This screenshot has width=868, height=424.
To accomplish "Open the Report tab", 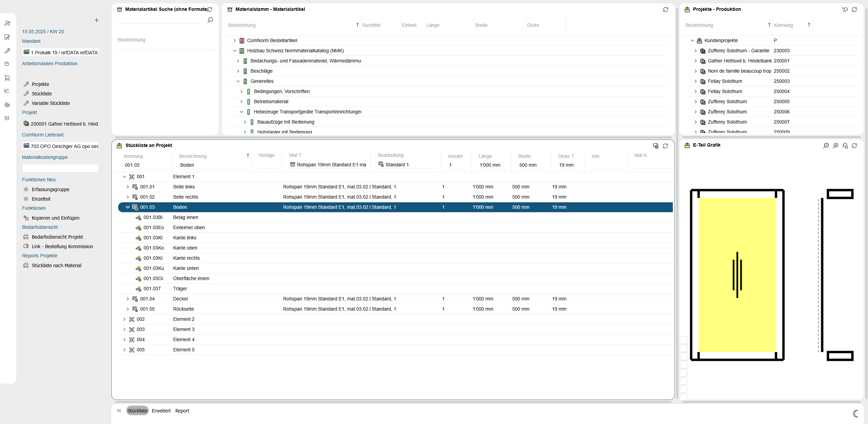I will [182, 411].
